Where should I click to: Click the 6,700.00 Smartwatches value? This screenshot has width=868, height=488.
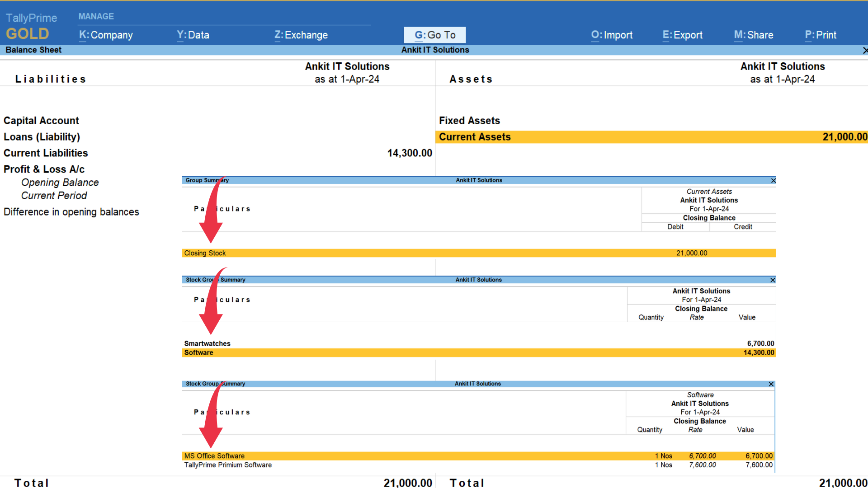(760, 343)
